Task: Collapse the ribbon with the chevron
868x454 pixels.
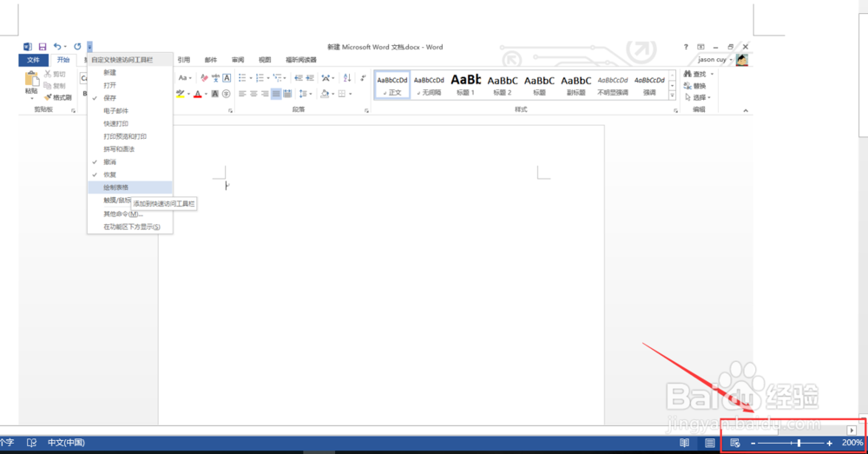Action: (x=745, y=111)
